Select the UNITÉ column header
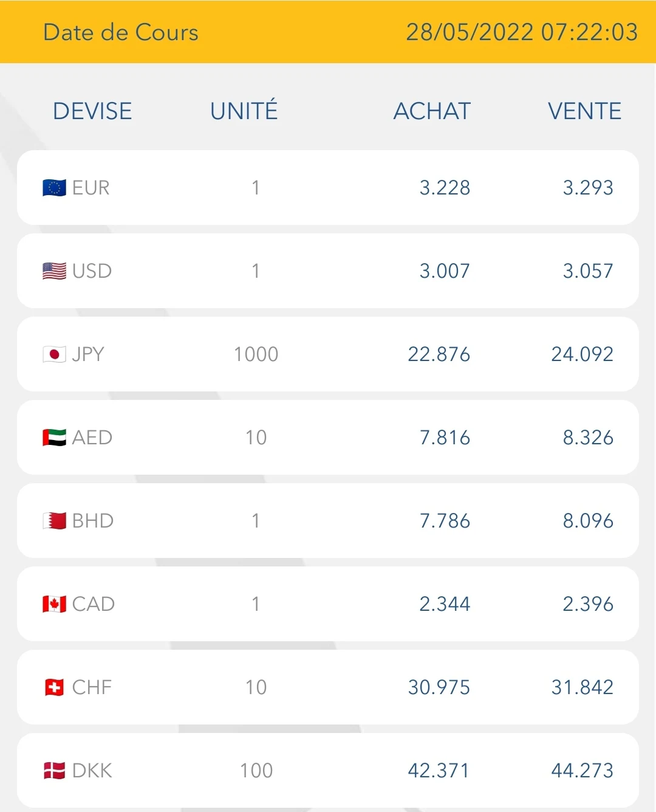 click(244, 110)
